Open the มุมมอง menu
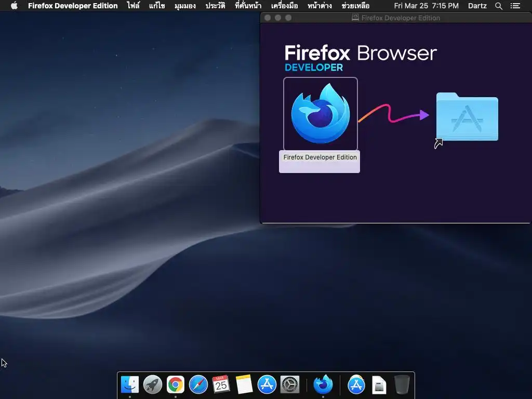The width and height of the screenshot is (532, 399). [x=185, y=6]
